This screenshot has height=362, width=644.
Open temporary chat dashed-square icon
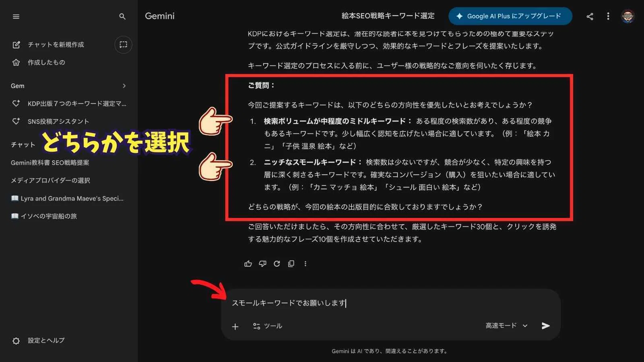tap(124, 45)
